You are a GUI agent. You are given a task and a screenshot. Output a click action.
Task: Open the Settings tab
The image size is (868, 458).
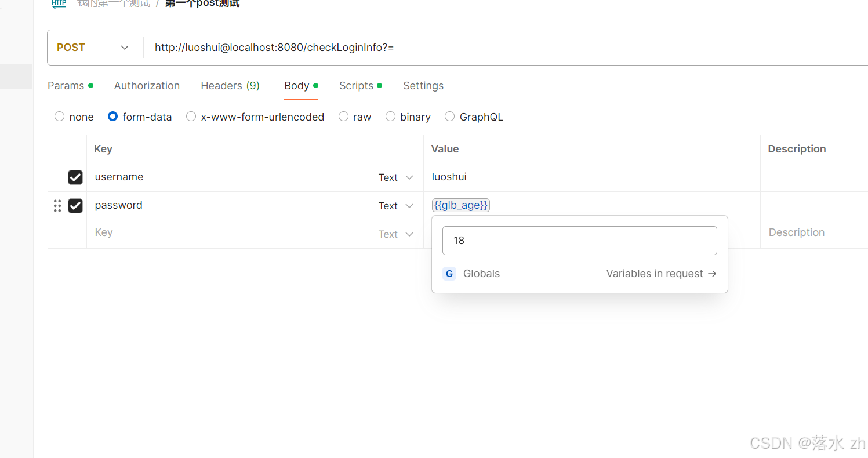(423, 86)
